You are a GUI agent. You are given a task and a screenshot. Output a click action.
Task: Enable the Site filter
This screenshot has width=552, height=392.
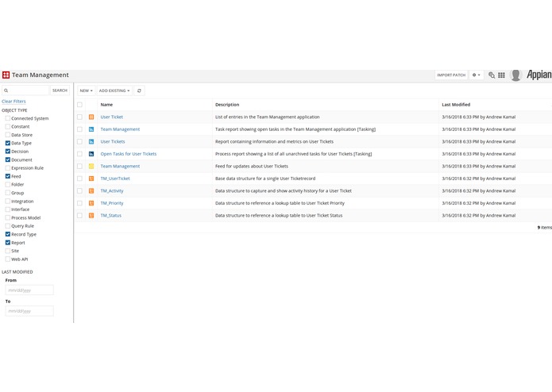click(x=8, y=251)
